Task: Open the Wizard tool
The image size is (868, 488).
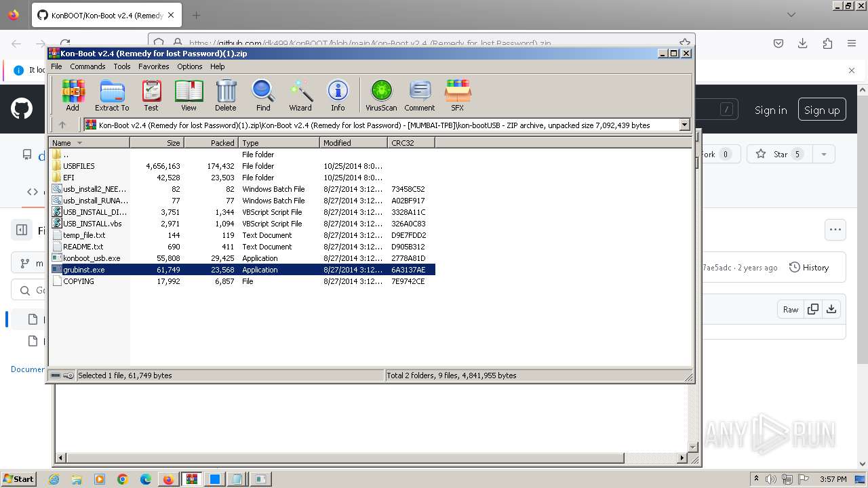Action: (300, 95)
